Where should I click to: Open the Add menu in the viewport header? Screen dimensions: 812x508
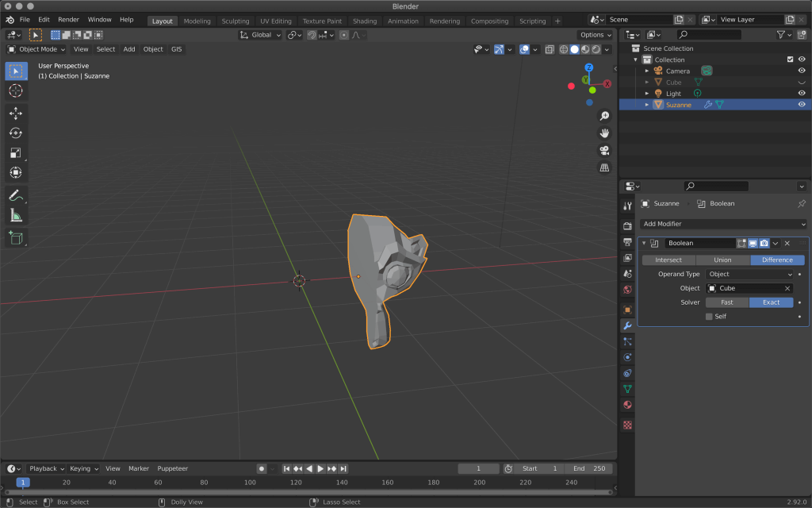[128, 48]
